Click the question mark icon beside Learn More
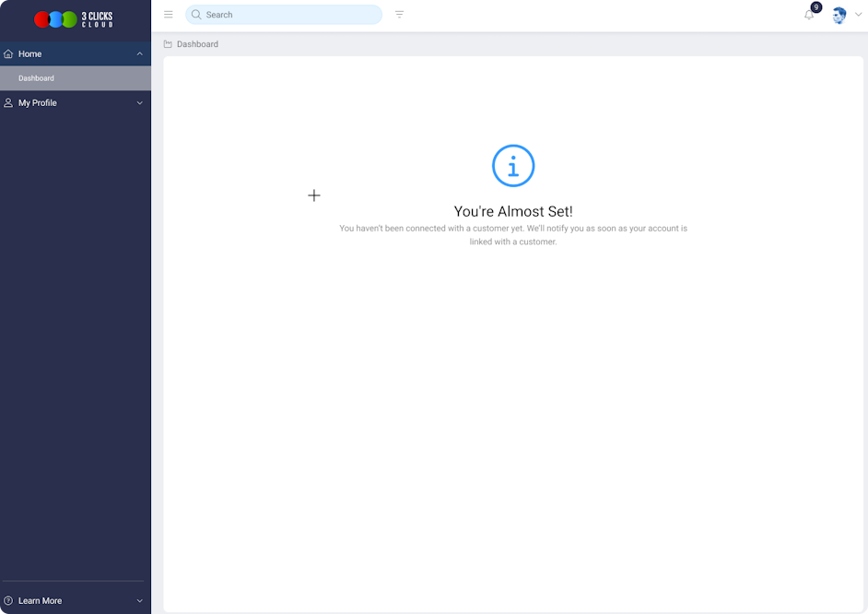 pyautogui.click(x=8, y=601)
